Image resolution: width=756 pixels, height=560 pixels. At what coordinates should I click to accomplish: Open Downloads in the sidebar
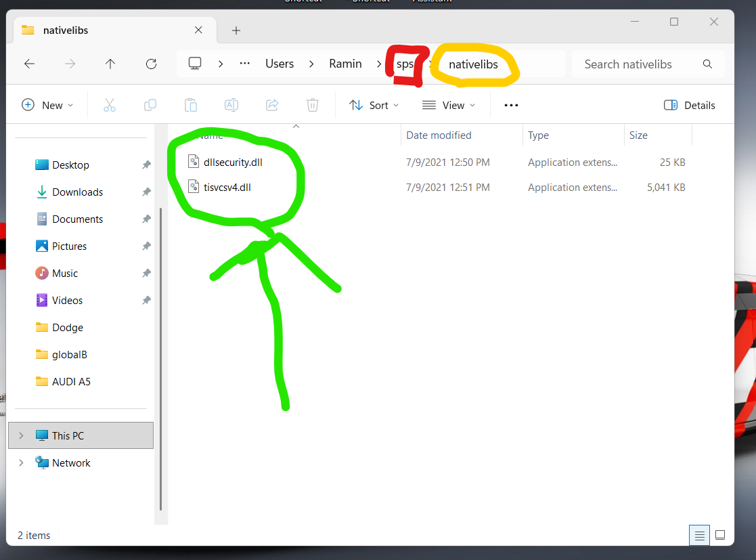tap(77, 192)
